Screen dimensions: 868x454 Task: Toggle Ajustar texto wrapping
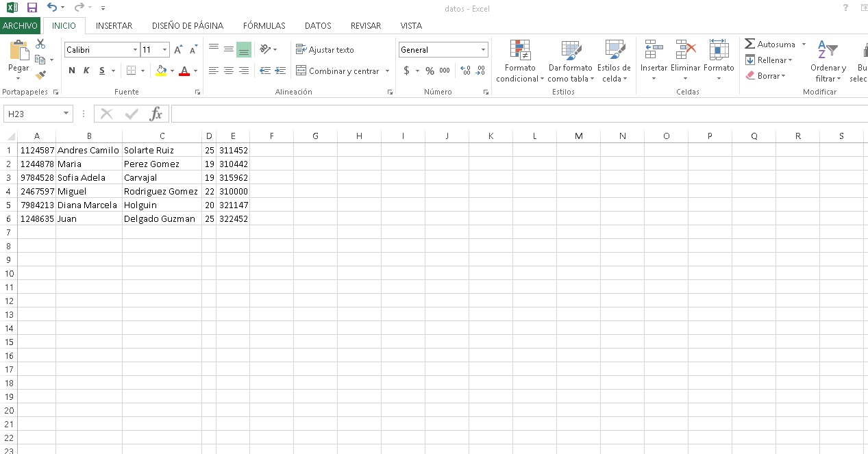[325, 50]
